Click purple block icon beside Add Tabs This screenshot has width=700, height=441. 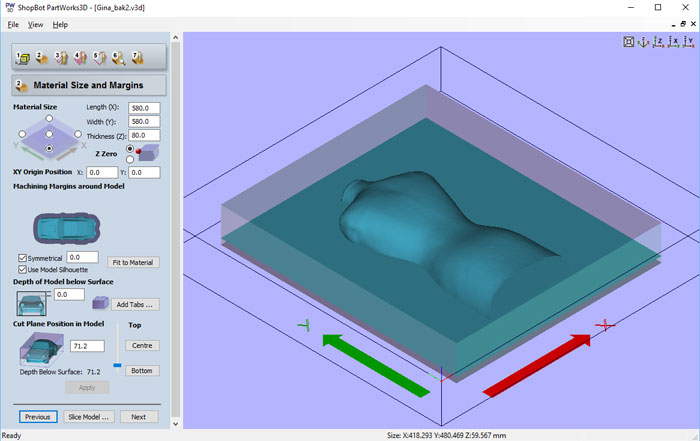100,303
